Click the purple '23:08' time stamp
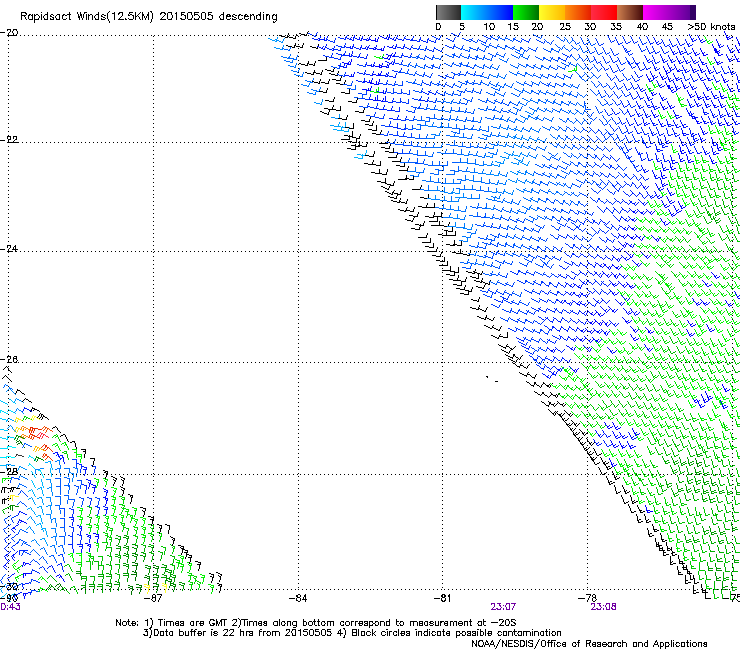The image size is (740, 650). (x=603, y=607)
